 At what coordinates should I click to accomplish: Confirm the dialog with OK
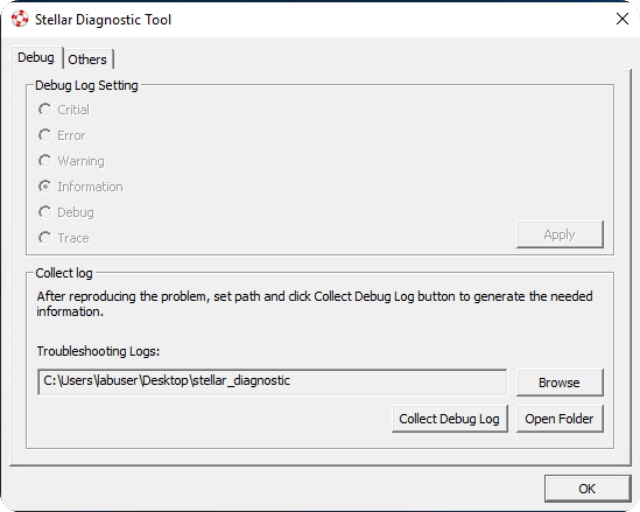click(x=587, y=488)
